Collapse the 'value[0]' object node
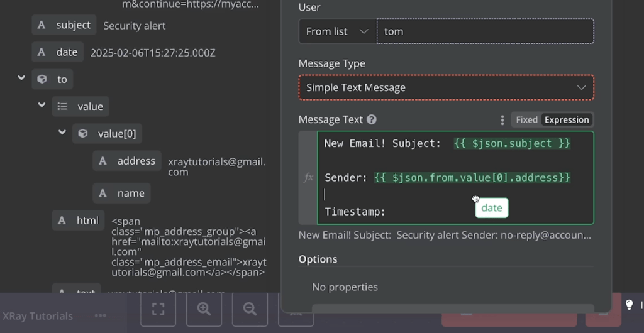 (x=62, y=133)
